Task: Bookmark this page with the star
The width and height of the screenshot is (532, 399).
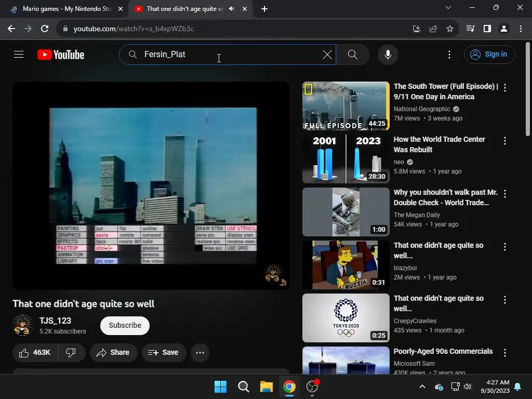Action: 449,29
